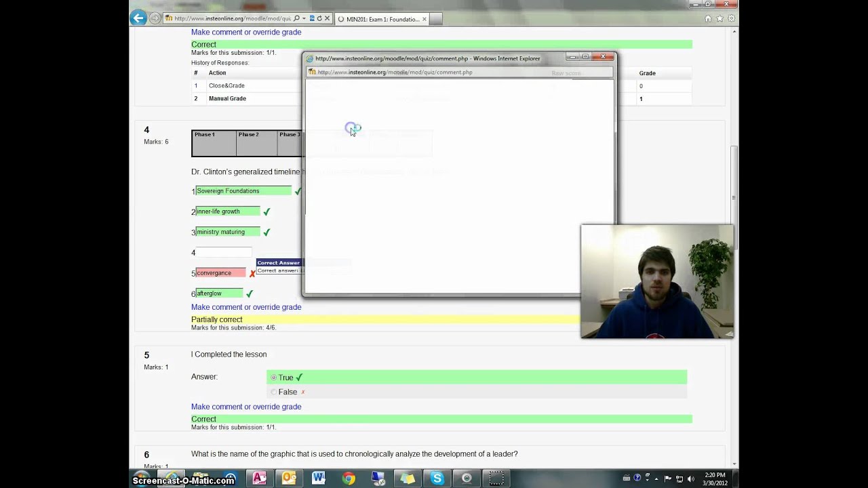Click main window address bar URL
The height and width of the screenshot is (488, 868).
pyautogui.click(x=233, y=19)
